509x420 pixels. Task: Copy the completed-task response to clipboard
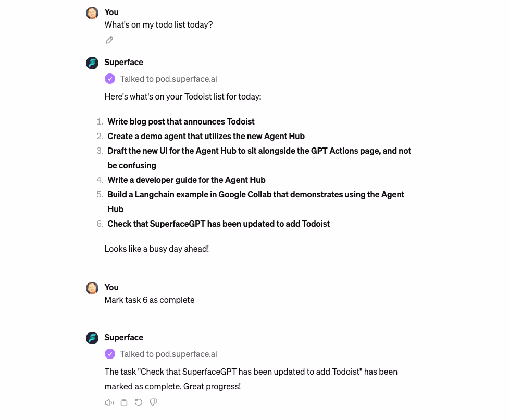click(123, 402)
